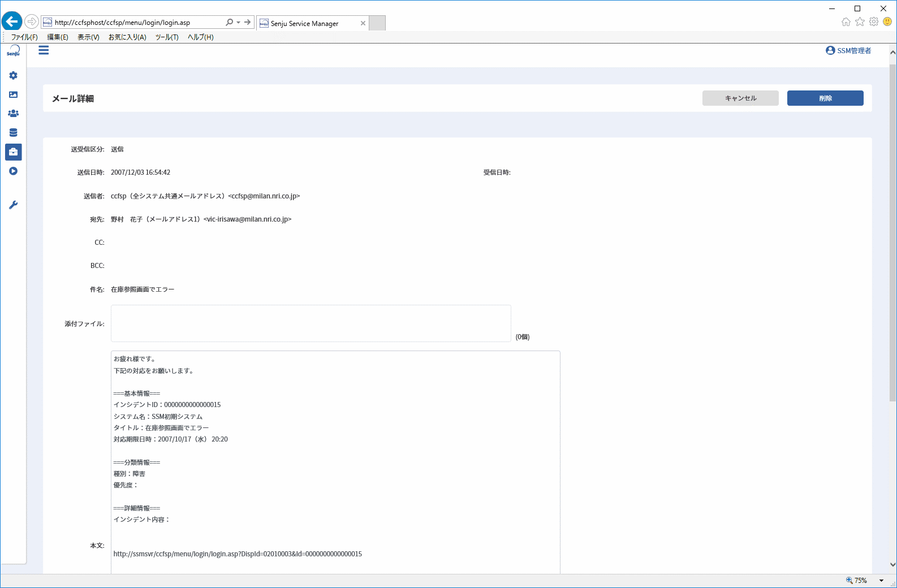Click the vertical scrollbar thumb
The image size is (897, 588).
pyautogui.click(x=892, y=232)
